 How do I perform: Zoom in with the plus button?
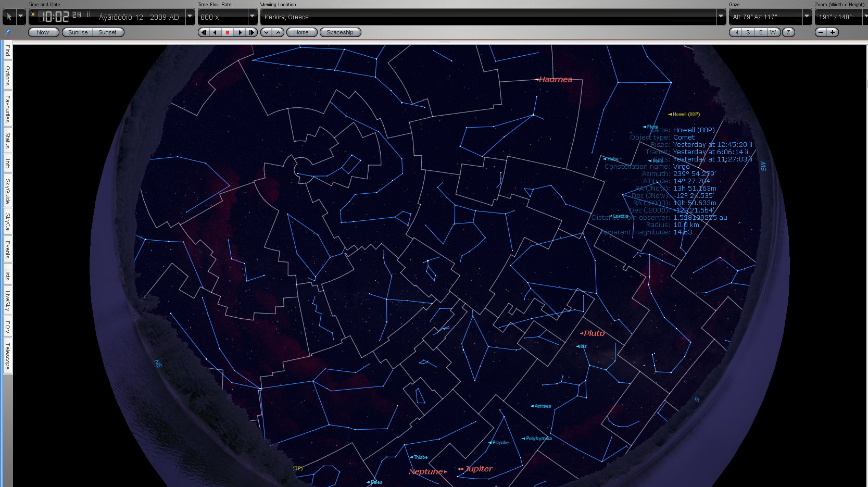click(x=833, y=32)
